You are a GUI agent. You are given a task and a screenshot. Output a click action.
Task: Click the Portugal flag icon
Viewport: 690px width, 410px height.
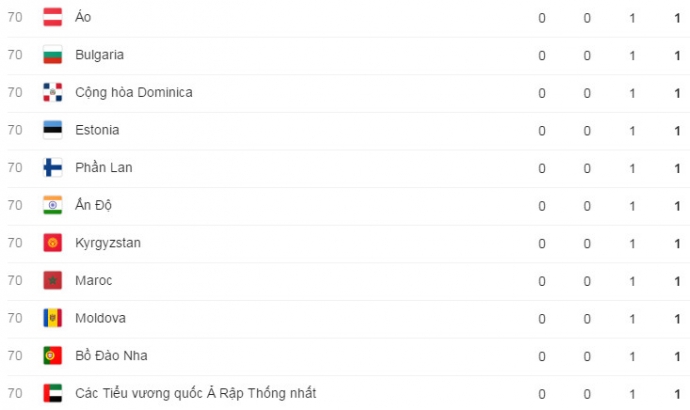[53, 355]
